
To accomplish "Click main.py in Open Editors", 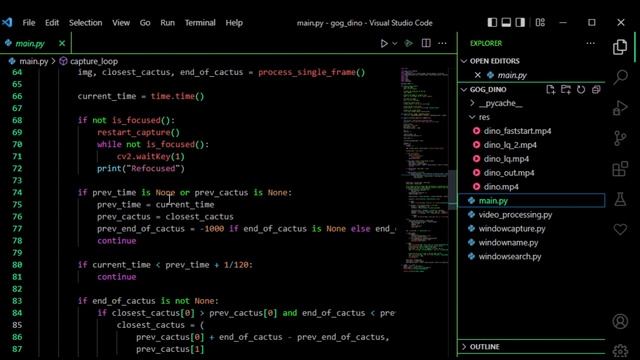I will (512, 75).
